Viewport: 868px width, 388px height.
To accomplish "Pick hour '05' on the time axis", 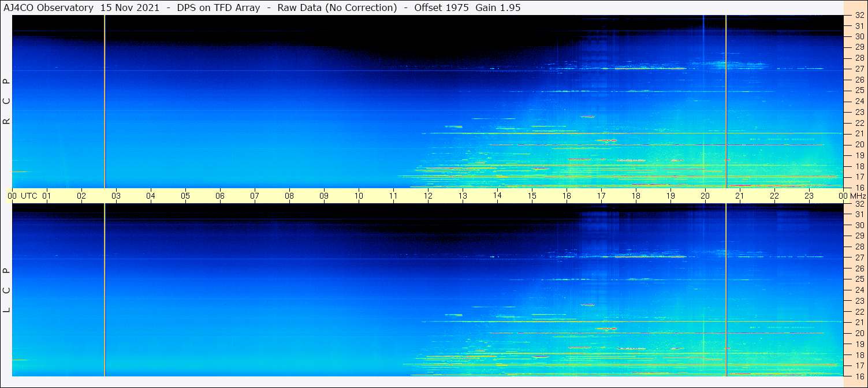I will [x=185, y=196].
